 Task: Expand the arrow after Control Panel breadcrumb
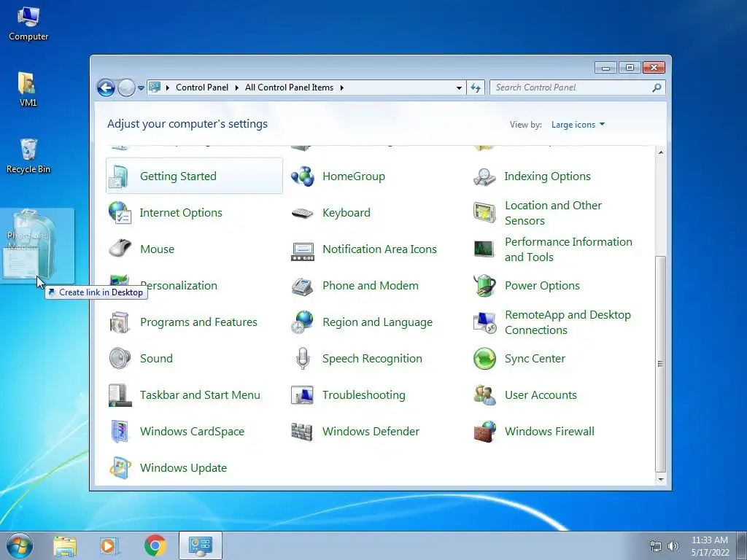237,87
